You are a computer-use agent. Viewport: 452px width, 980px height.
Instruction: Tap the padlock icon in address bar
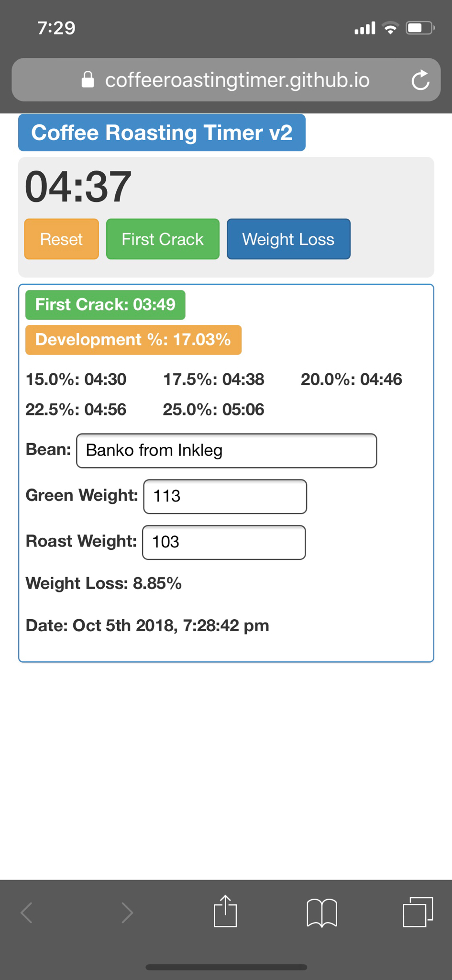(88, 79)
